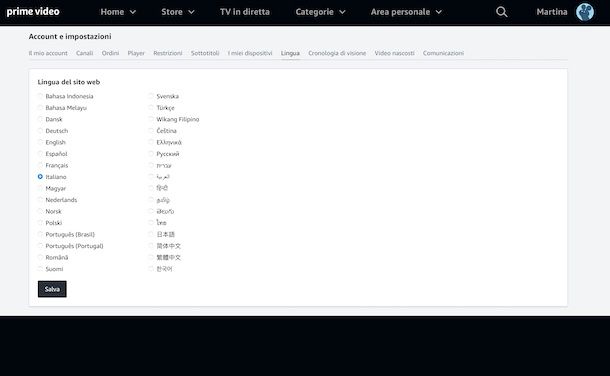Choose the Dansk language option
The width and height of the screenshot is (610, 376).
pyautogui.click(x=40, y=119)
